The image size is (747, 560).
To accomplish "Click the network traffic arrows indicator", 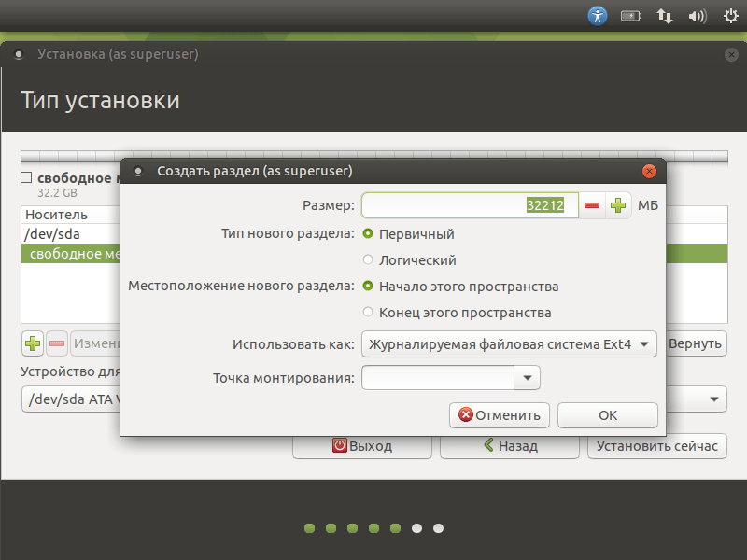I will (663, 15).
